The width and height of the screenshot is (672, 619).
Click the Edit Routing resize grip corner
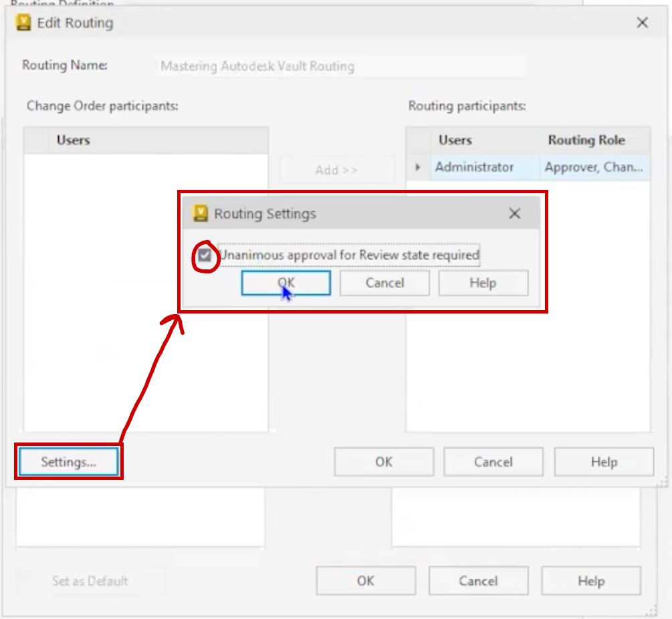[663, 483]
